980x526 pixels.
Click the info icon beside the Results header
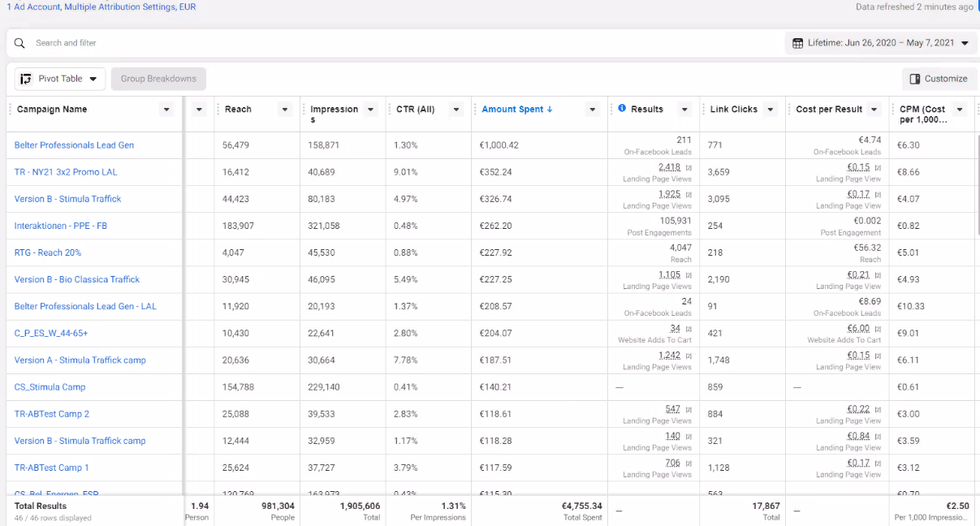coord(622,108)
